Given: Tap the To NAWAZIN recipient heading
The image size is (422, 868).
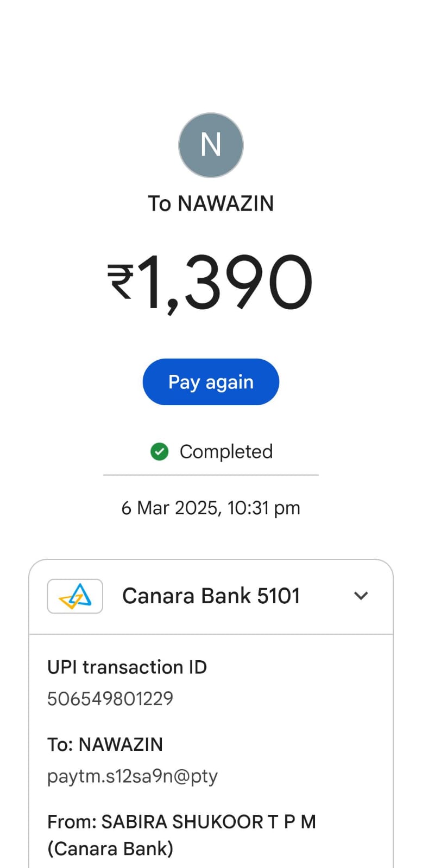Looking at the screenshot, I should (x=211, y=204).
